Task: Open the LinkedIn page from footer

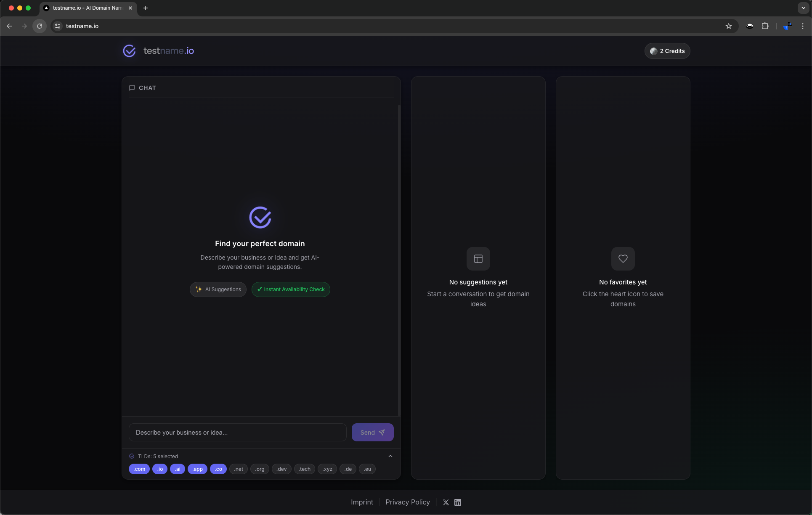Action: point(458,502)
